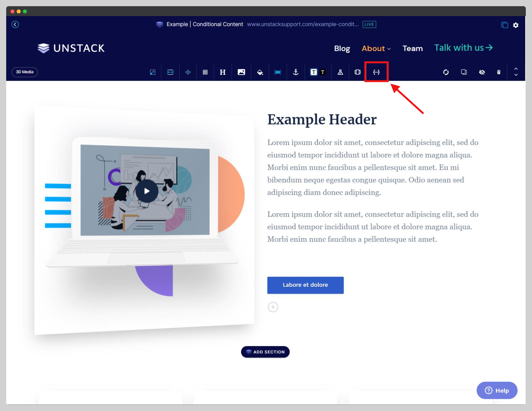Duplicate the section with the copy icon
This screenshot has height=411, width=532.
pos(464,72)
